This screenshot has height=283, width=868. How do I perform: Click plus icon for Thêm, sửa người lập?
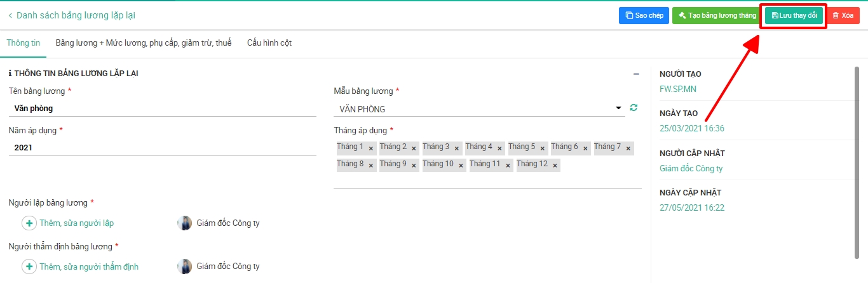tap(29, 223)
